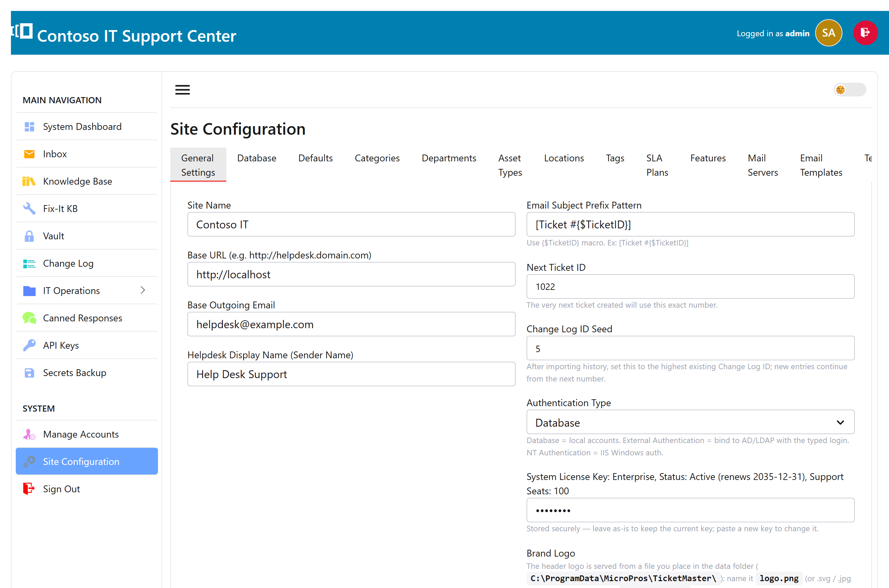Toggle the sidebar with hamburger menu icon

tap(182, 90)
